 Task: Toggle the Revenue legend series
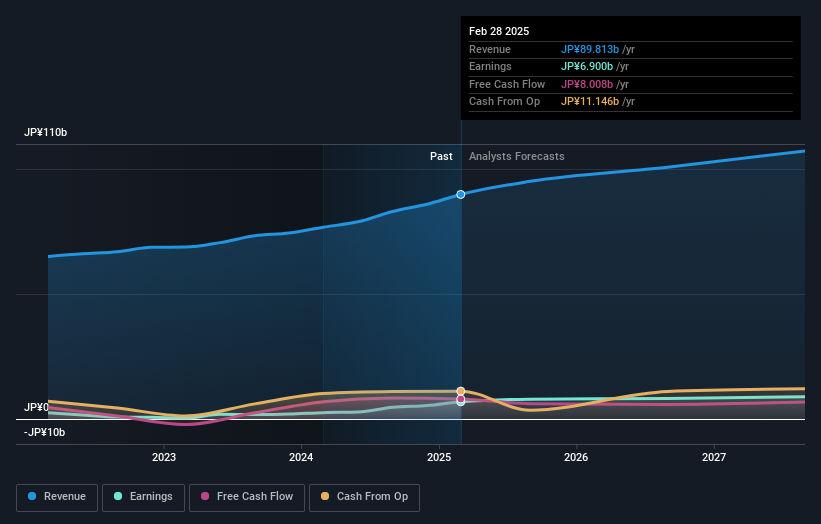point(57,497)
